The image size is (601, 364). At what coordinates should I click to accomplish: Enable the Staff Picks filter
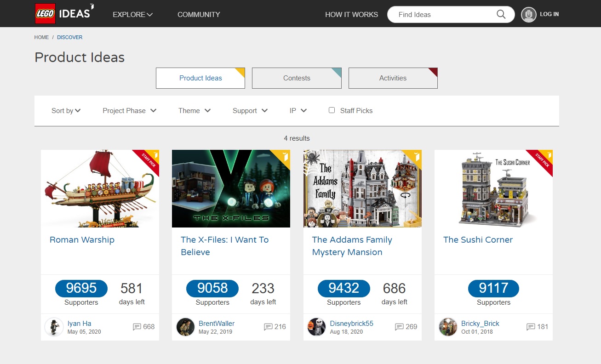pos(332,110)
